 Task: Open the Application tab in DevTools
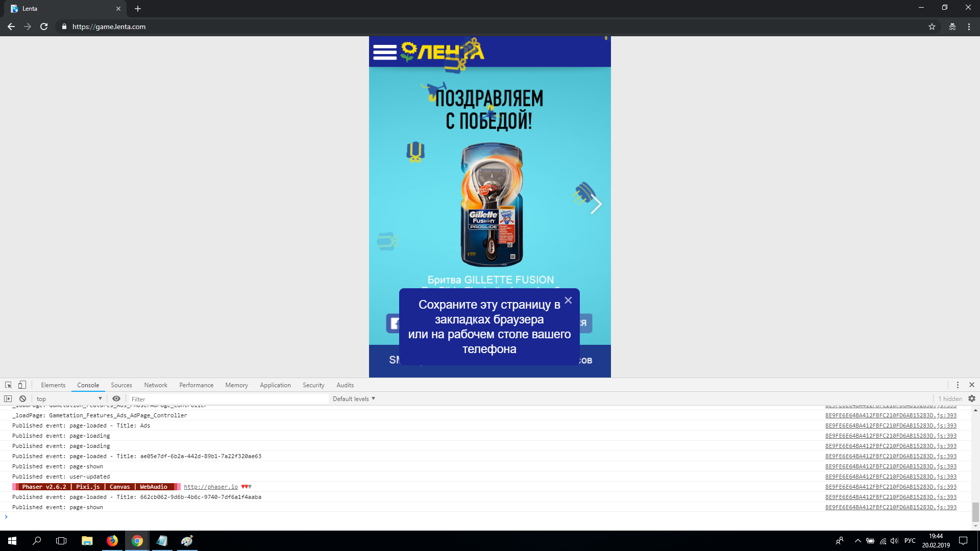click(x=275, y=385)
